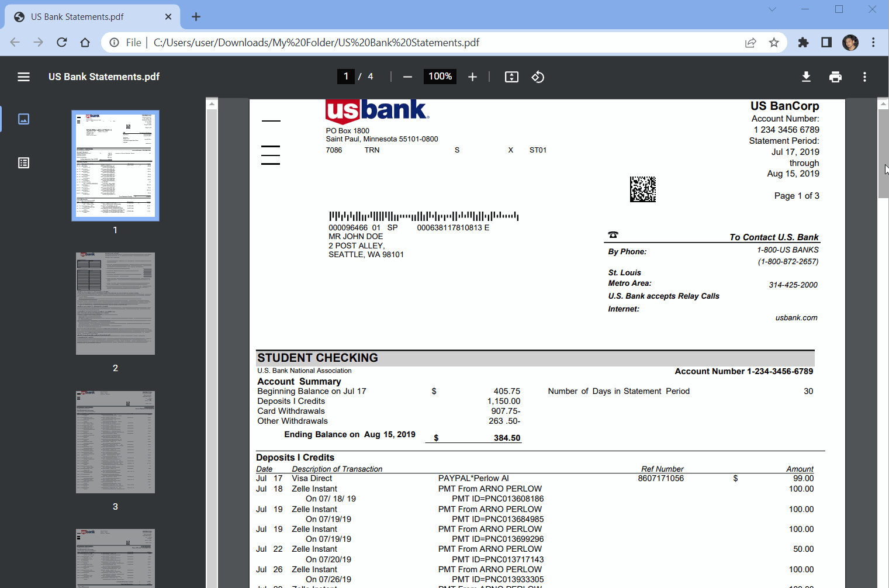Click the To Contact U.S. Bank heading

pos(774,237)
